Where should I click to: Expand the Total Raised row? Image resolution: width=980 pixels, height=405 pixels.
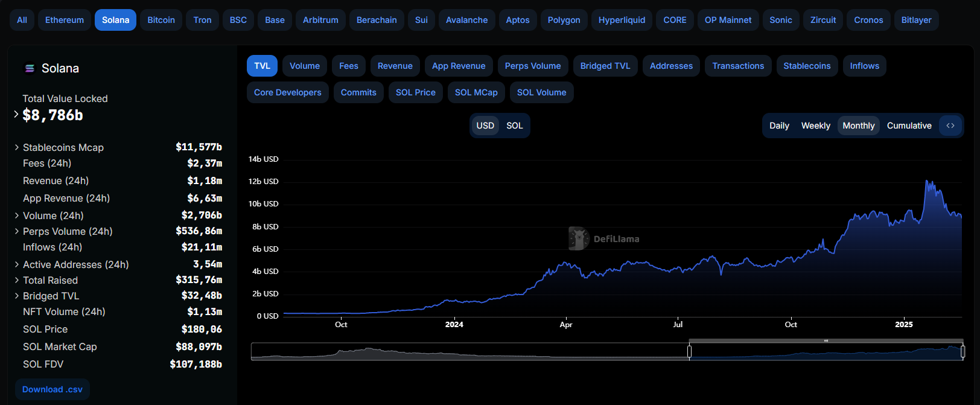(17, 280)
